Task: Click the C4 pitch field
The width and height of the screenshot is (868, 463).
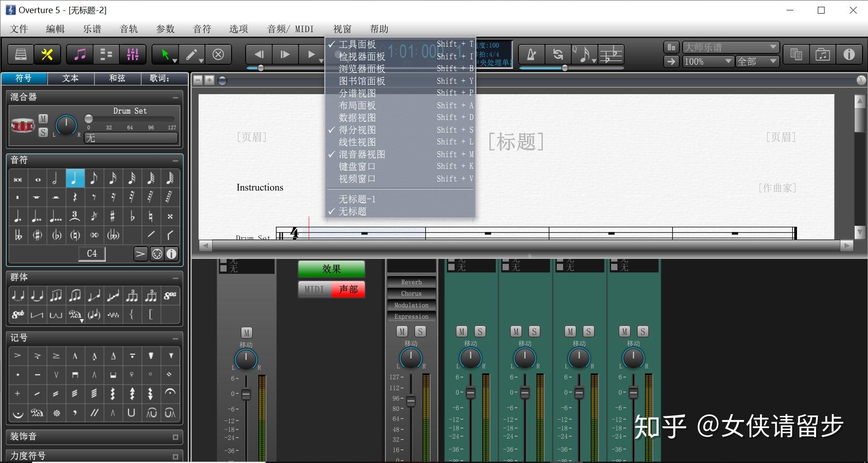Action: click(x=92, y=254)
